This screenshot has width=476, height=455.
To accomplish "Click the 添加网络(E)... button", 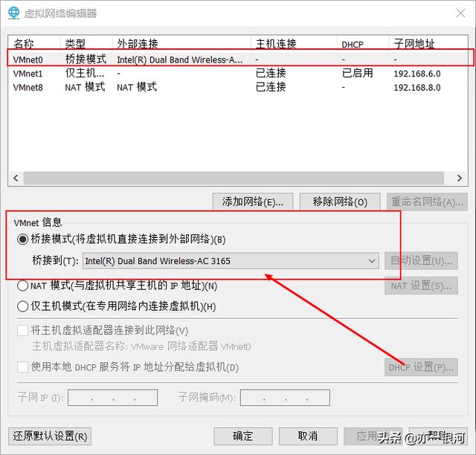I will pyautogui.click(x=253, y=201).
